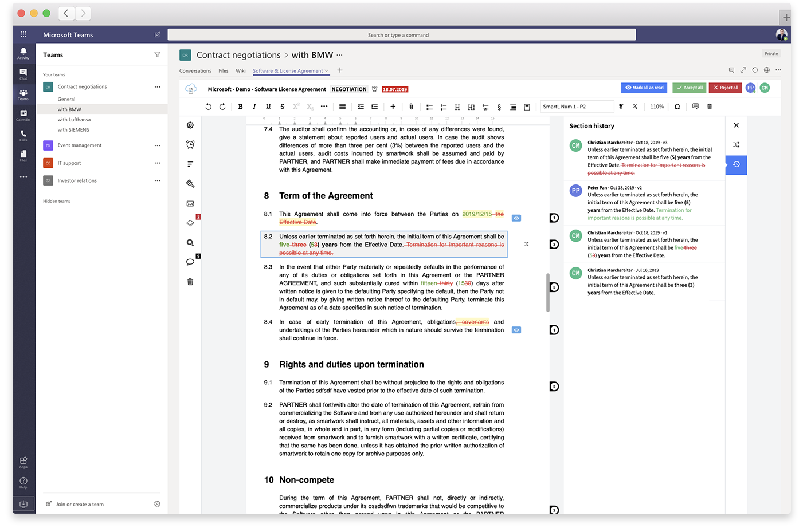Toggle bulleted list formatting

point(429,107)
